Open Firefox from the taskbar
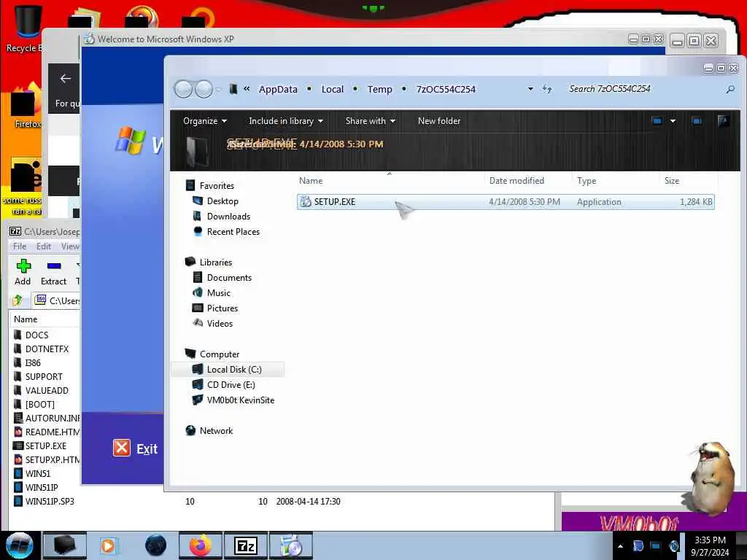747x560 pixels. pos(201,545)
